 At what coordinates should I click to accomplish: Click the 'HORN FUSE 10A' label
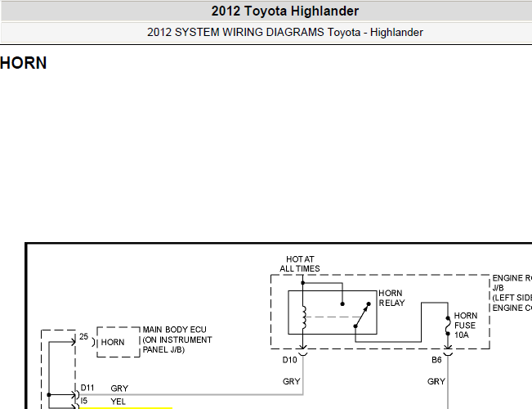pyautogui.click(x=466, y=325)
